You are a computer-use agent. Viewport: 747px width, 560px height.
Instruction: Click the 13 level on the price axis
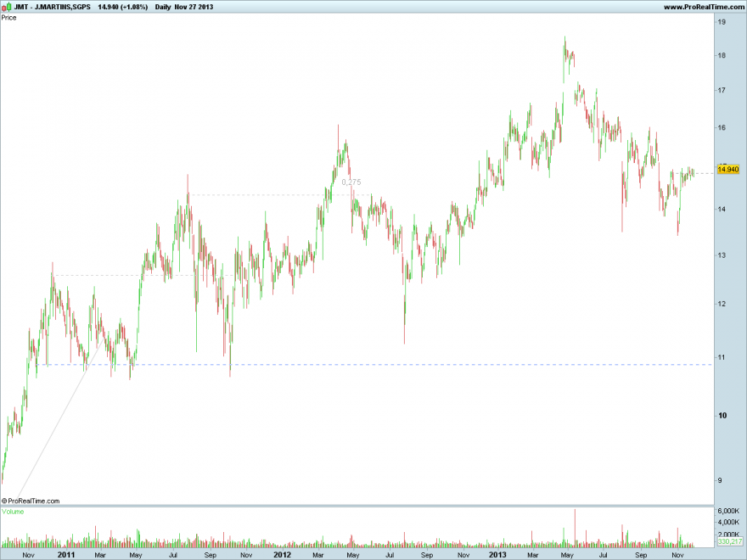coord(722,255)
